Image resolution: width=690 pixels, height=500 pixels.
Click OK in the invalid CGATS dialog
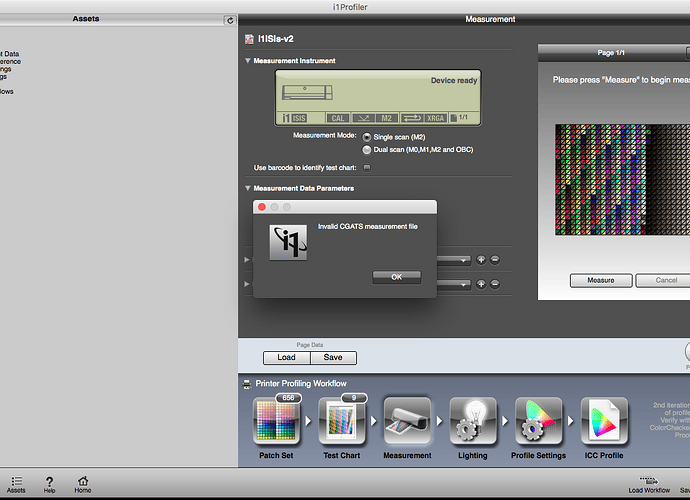pos(396,277)
